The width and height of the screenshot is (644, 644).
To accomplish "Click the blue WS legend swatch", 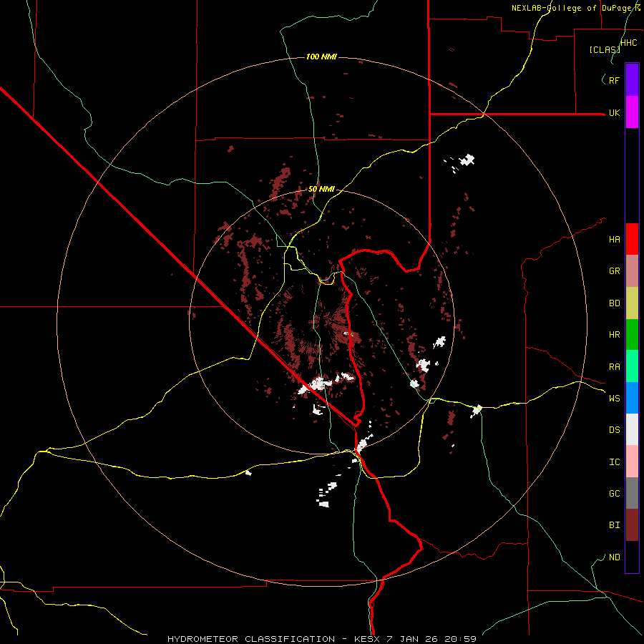I will 632,398.
